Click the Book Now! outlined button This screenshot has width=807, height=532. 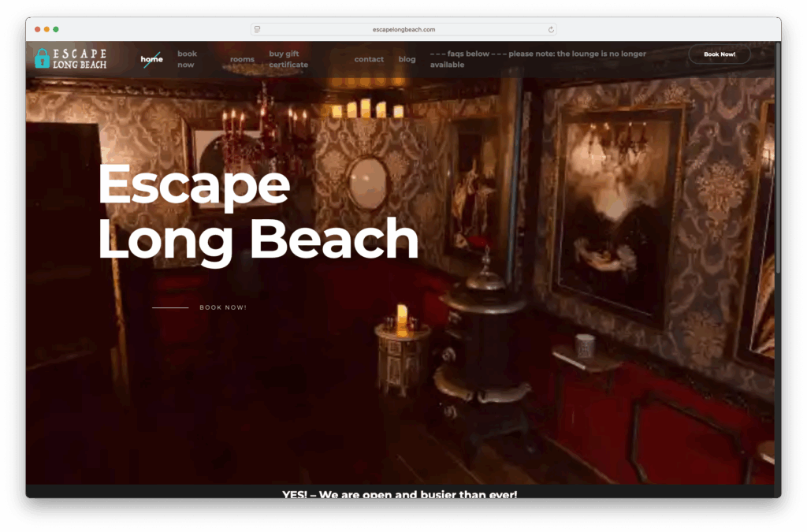pyautogui.click(x=719, y=54)
